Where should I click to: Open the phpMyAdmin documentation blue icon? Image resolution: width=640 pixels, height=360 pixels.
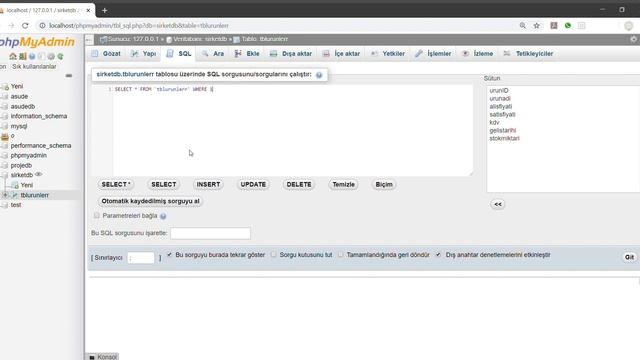(32, 56)
